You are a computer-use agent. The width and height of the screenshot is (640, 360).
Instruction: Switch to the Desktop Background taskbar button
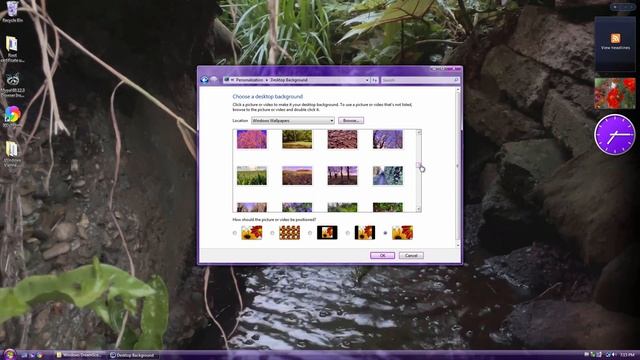point(133,355)
